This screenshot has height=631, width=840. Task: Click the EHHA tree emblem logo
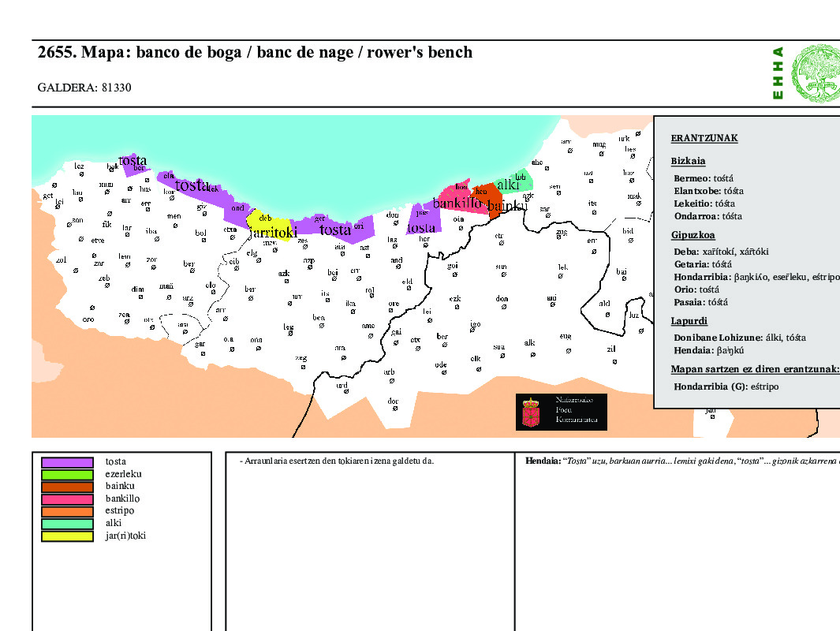pos(815,73)
